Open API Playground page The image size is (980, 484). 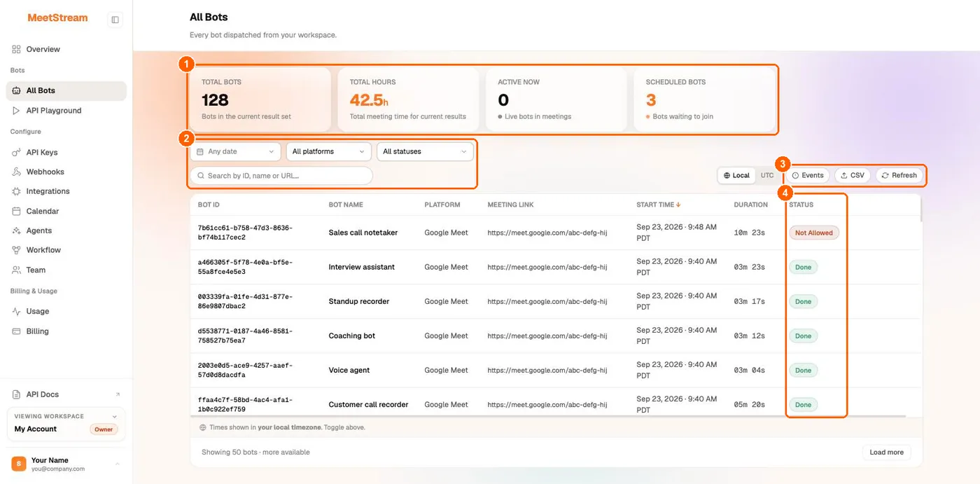[x=66, y=111]
